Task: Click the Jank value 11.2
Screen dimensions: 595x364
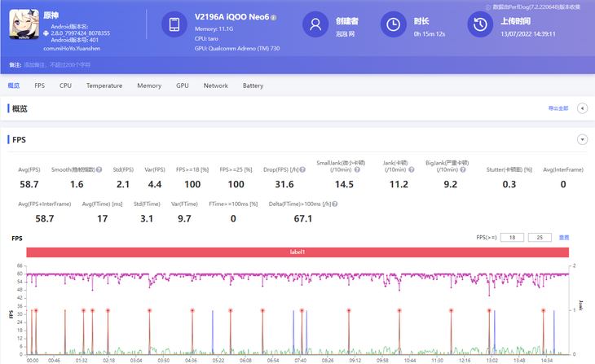Action: (x=399, y=185)
